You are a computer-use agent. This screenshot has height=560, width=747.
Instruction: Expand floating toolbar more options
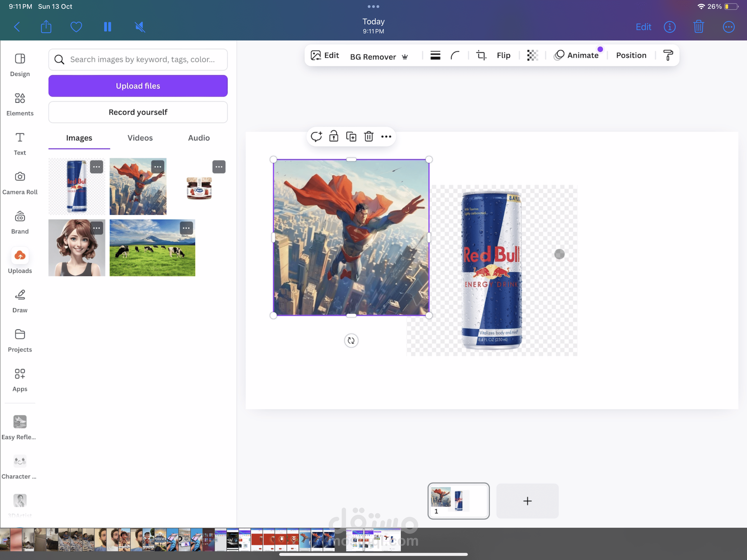386,137
